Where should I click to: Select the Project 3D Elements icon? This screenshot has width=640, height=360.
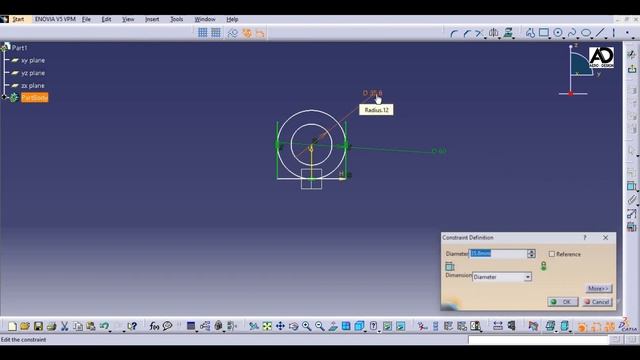[508, 33]
